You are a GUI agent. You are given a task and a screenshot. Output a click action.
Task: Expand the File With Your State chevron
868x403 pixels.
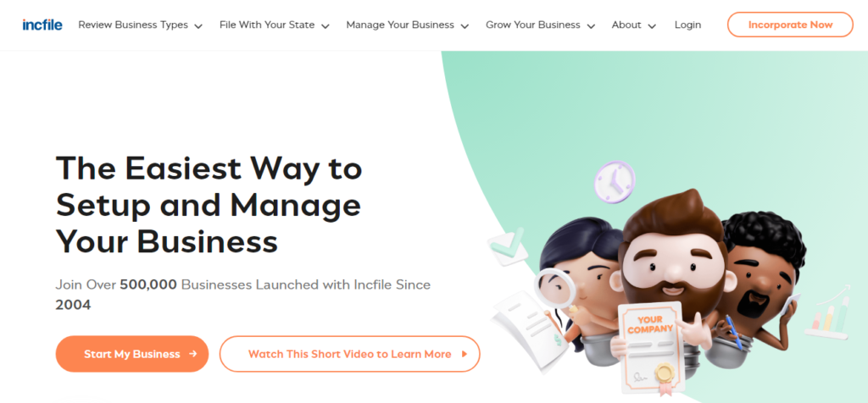click(x=325, y=26)
